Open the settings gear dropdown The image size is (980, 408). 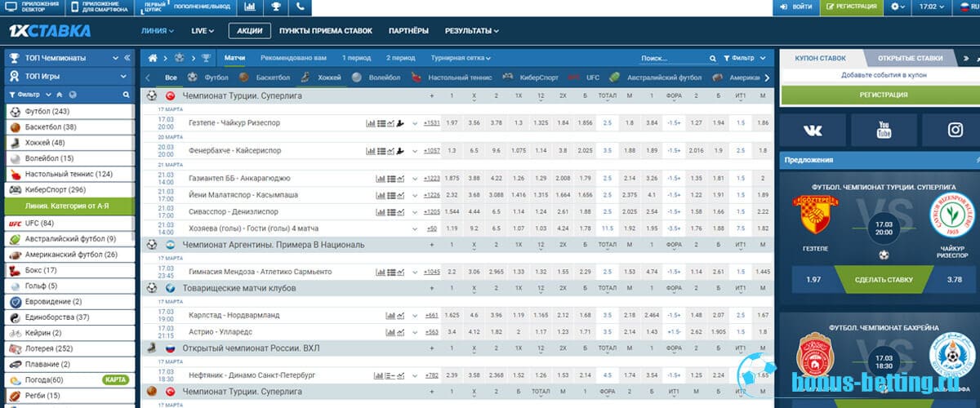click(899, 7)
